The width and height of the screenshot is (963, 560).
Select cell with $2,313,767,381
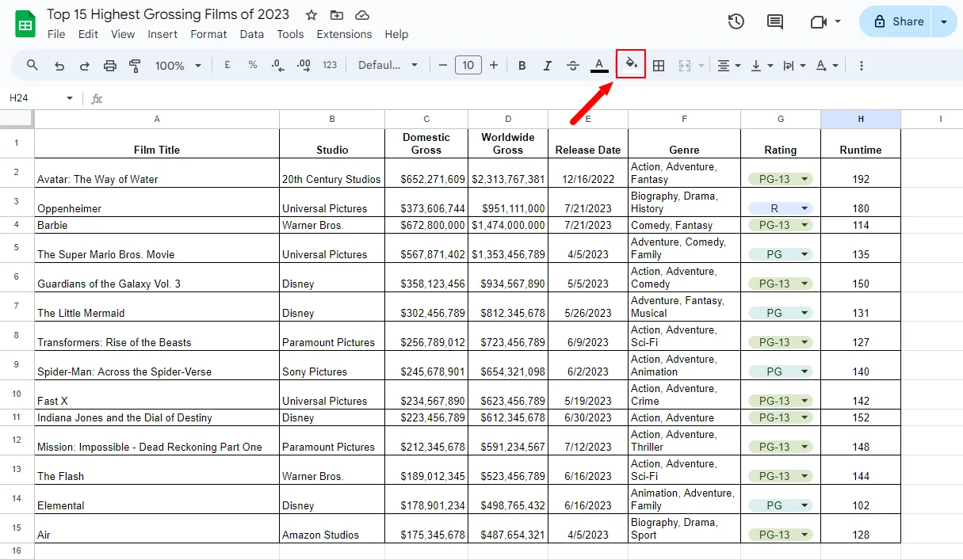coord(508,173)
